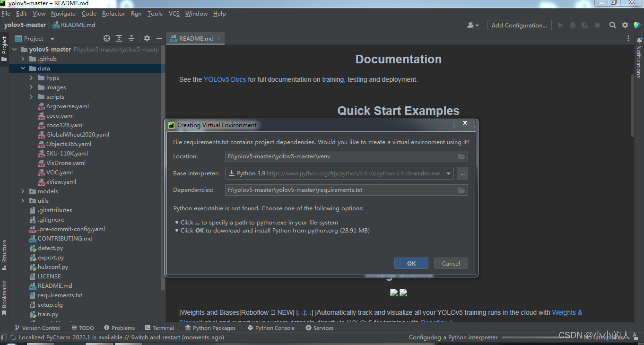
Task: Open the Services tool window
Action: (x=319, y=328)
